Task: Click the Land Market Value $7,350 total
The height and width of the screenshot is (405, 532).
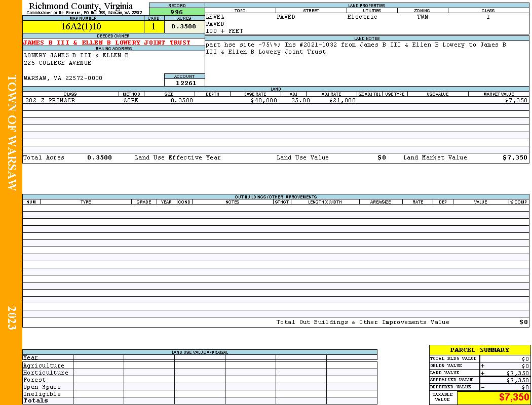Action: pyautogui.click(x=515, y=157)
